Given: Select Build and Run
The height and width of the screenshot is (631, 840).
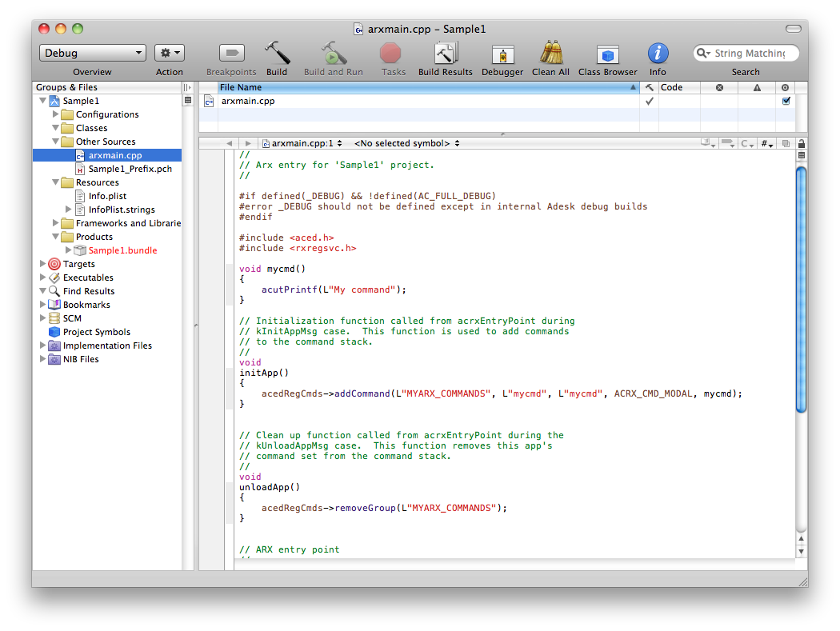Looking at the screenshot, I should coord(333,52).
